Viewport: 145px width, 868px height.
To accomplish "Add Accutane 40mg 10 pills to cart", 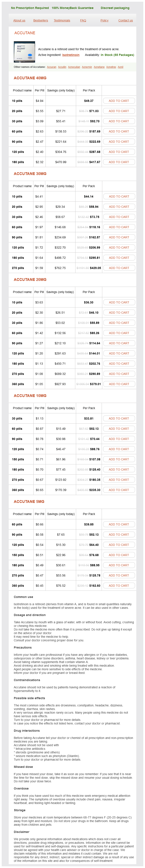I will [119, 101].
